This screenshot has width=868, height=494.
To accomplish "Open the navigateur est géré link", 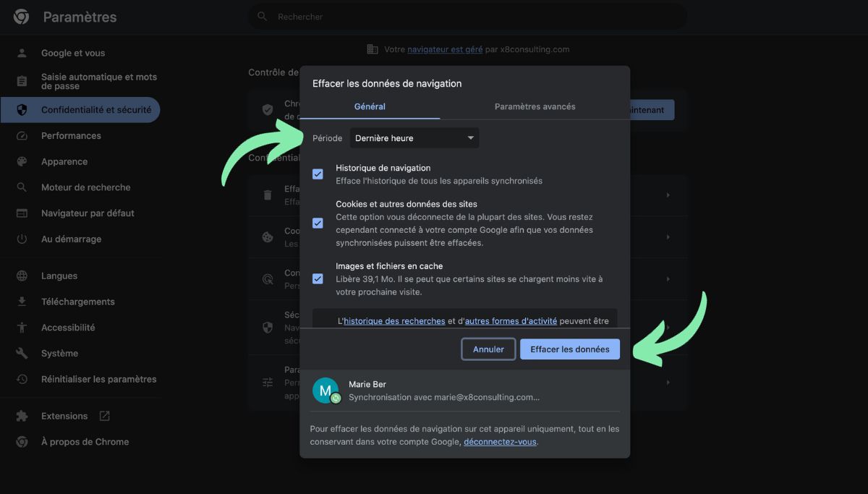I will coord(445,49).
